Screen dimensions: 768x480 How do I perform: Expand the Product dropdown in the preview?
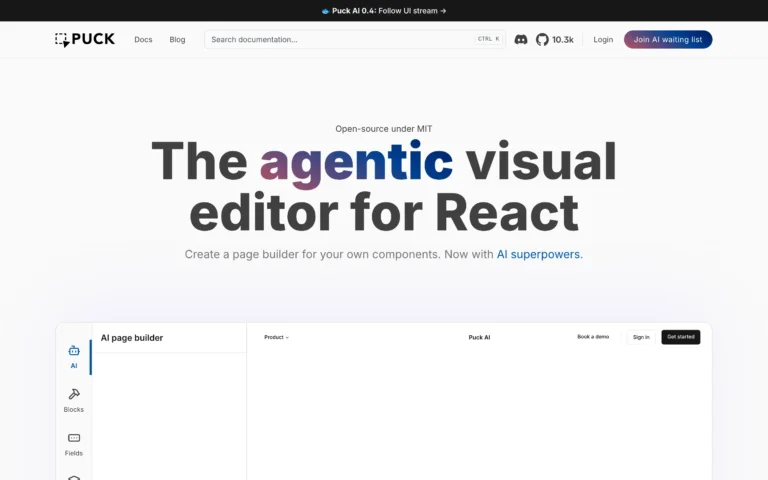[x=276, y=337]
